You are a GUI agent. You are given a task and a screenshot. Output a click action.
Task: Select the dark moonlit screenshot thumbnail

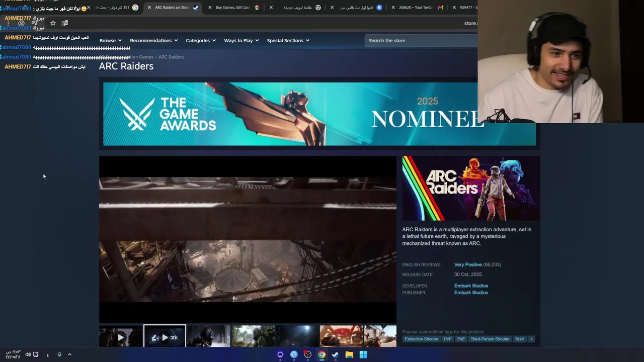[297, 336]
